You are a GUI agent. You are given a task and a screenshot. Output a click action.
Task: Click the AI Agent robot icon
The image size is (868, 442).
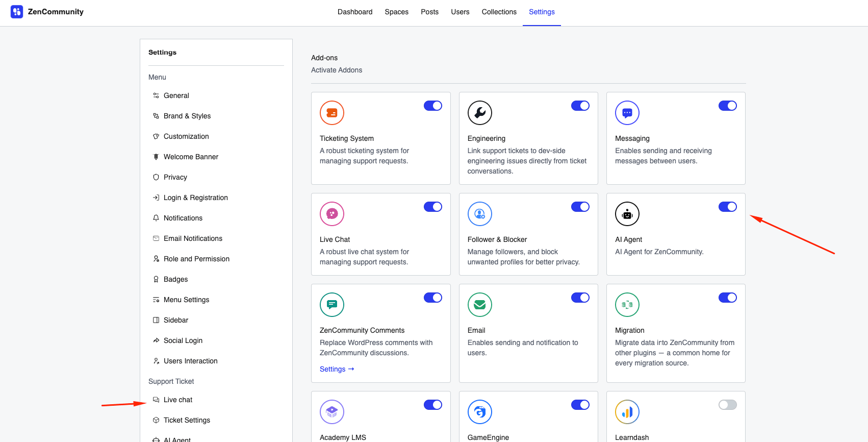click(627, 214)
